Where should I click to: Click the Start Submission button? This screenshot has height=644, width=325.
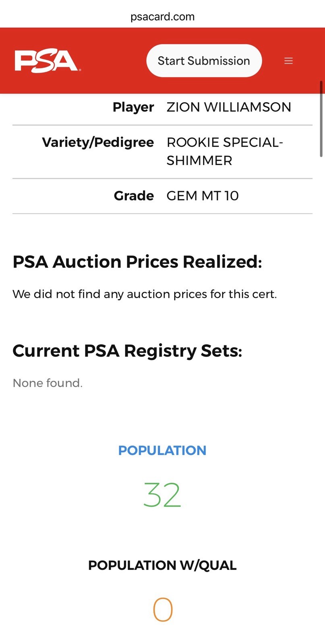pyautogui.click(x=204, y=61)
